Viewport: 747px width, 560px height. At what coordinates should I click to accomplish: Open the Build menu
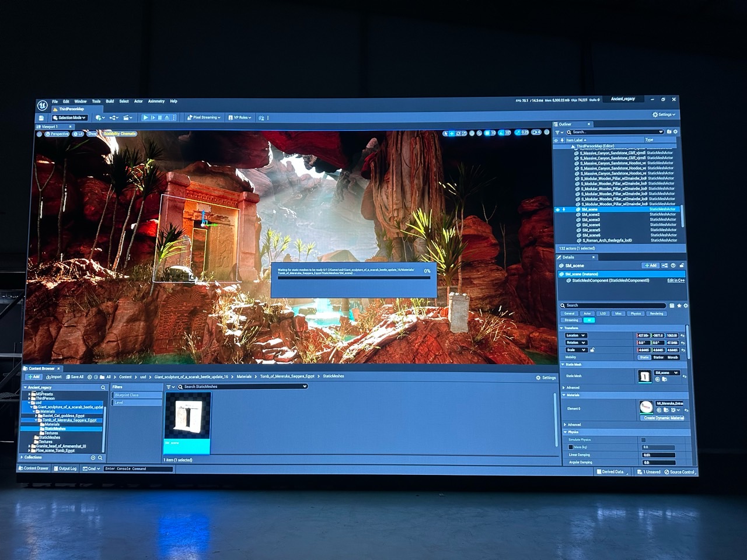(x=110, y=101)
